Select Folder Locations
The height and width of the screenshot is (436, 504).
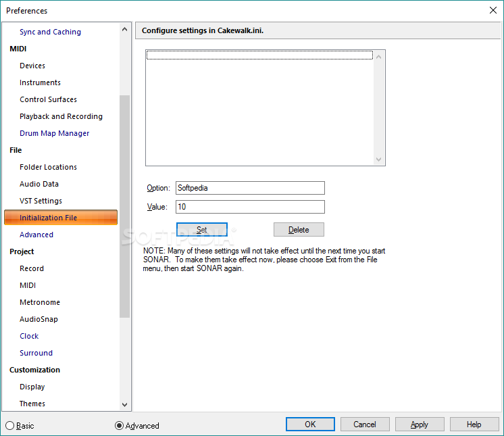pyautogui.click(x=48, y=167)
